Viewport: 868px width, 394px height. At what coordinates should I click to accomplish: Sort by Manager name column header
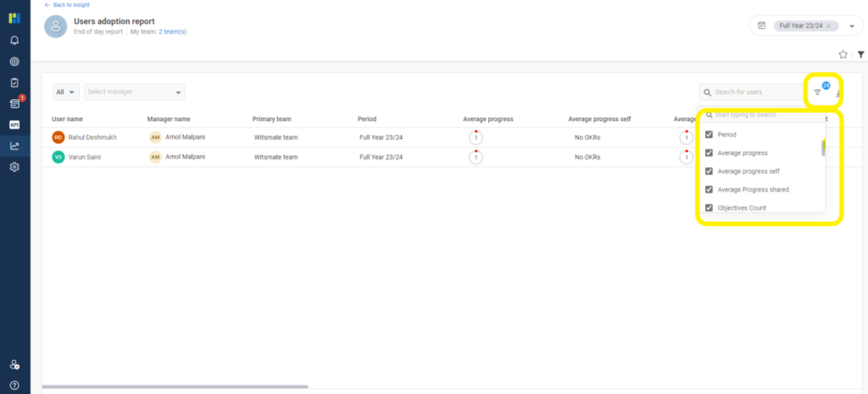[169, 119]
